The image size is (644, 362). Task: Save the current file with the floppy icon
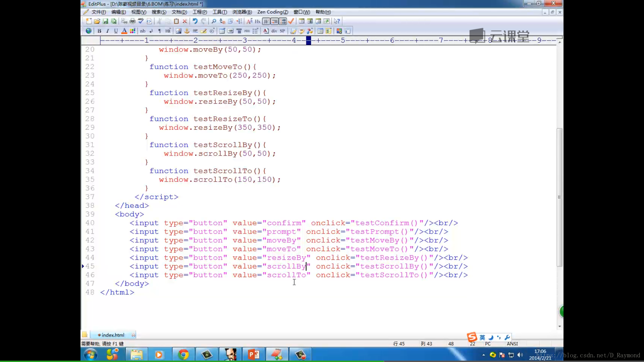pos(105,21)
